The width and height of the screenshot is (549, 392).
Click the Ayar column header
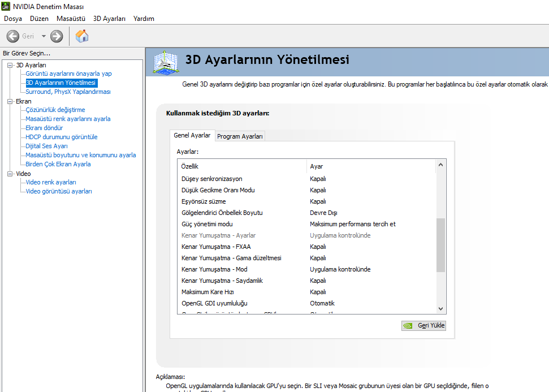[371, 166]
